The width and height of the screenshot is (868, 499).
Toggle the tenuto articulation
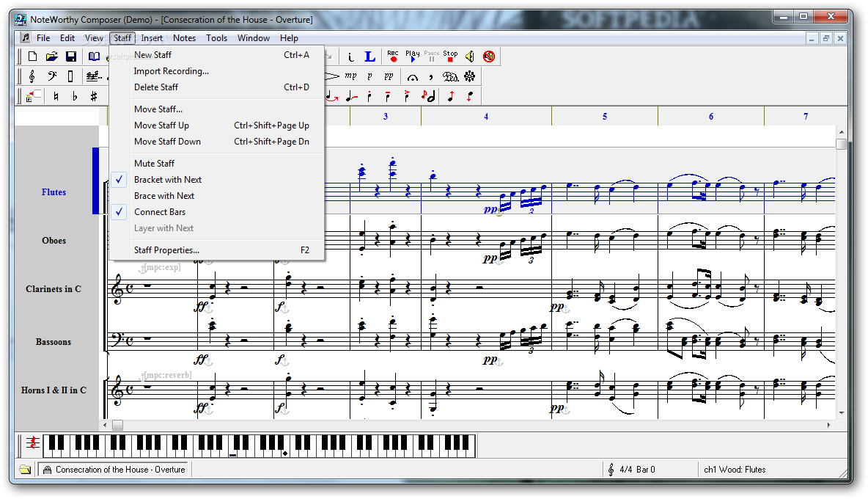[x=388, y=96]
